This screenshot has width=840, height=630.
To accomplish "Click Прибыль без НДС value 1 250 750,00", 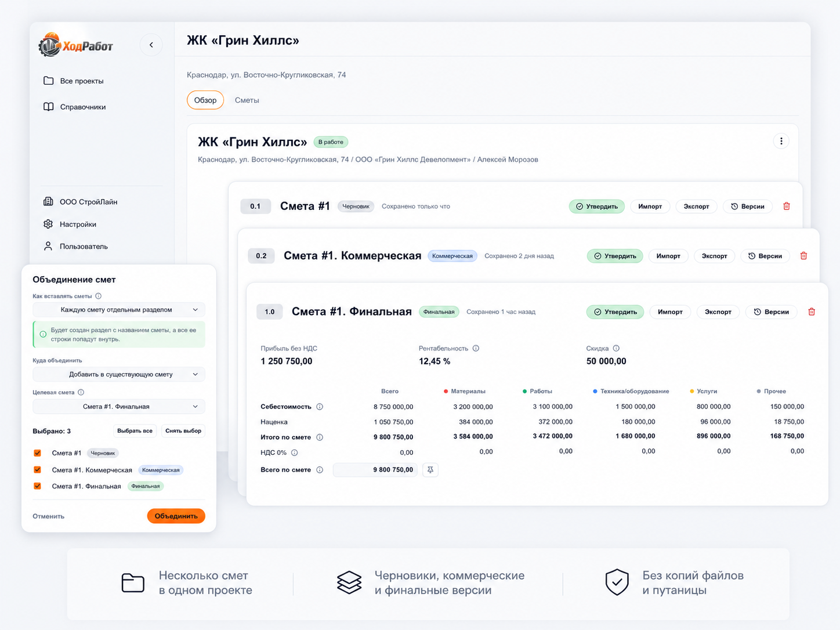I will tap(287, 361).
